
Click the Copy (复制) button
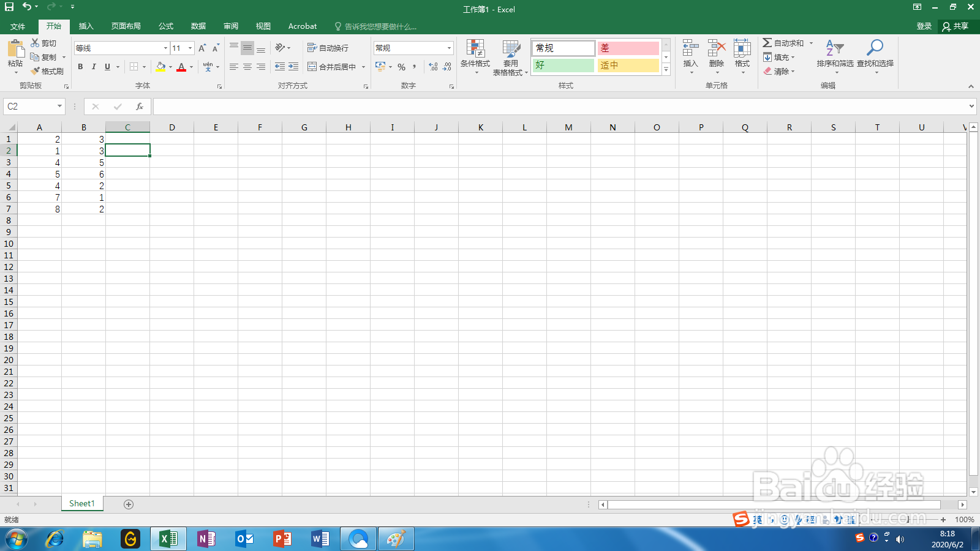click(x=43, y=57)
